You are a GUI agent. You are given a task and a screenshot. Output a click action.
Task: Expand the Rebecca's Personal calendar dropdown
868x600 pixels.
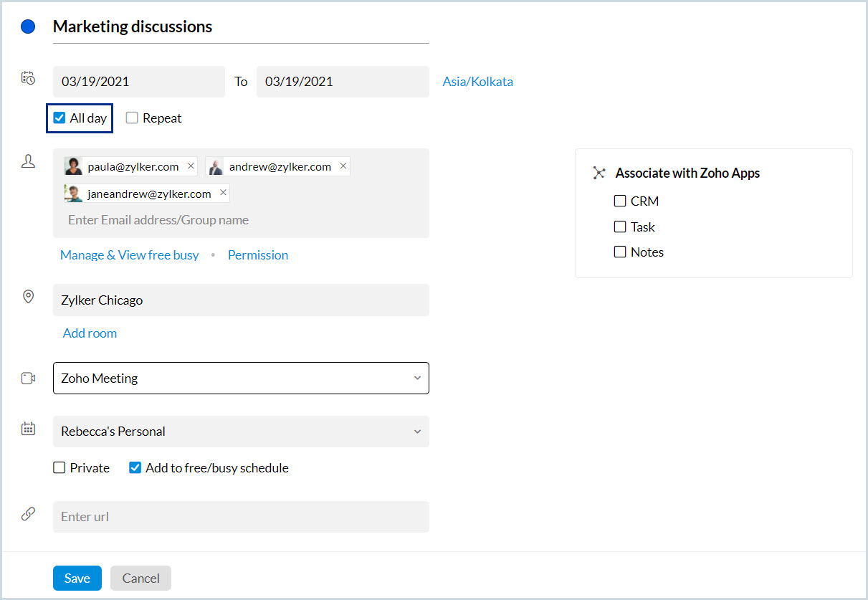point(241,432)
